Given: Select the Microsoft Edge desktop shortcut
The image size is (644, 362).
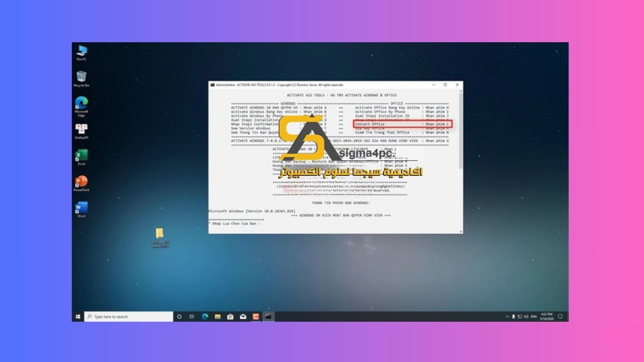Looking at the screenshot, I should click(81, 106).
